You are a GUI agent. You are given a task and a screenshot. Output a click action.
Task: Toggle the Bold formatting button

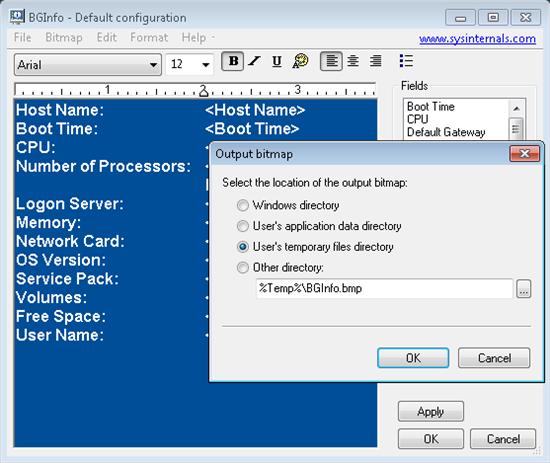point(233,61)
